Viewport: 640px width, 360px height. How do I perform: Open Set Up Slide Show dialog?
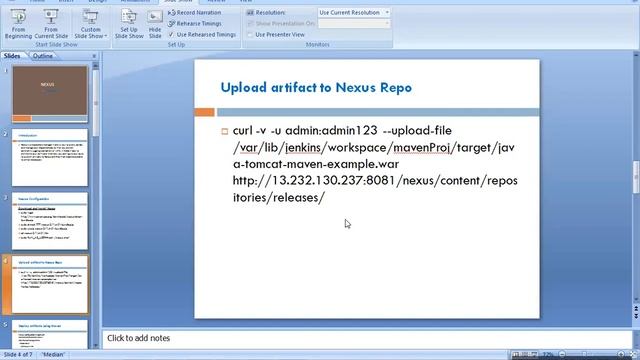129,24
